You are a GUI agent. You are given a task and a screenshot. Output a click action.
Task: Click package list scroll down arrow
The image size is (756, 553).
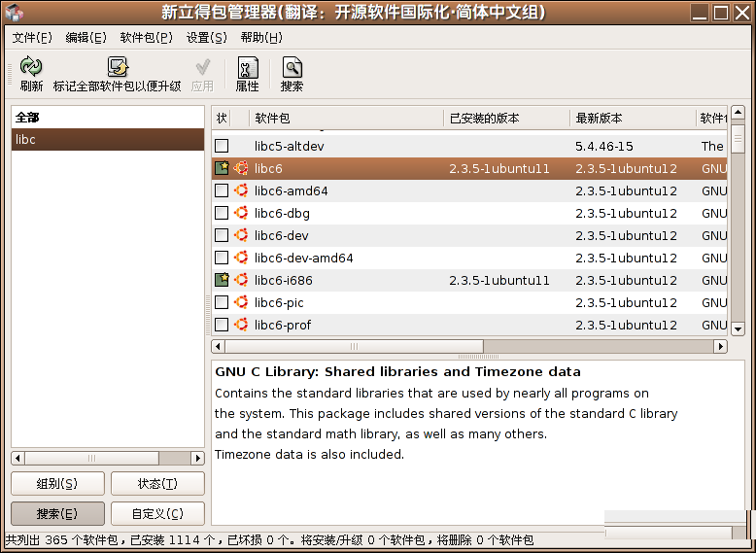point(739,329)
